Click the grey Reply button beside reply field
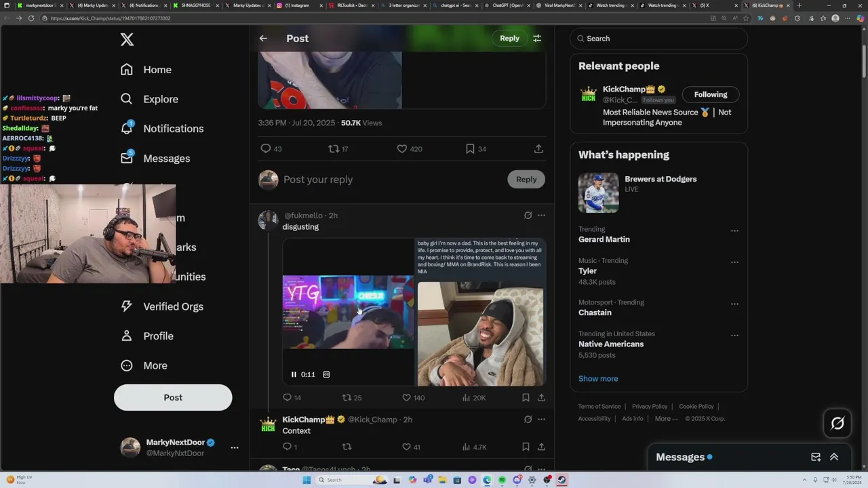Viewport: 868px width, 488px height. pyautogui.click(x=526, y=180)
